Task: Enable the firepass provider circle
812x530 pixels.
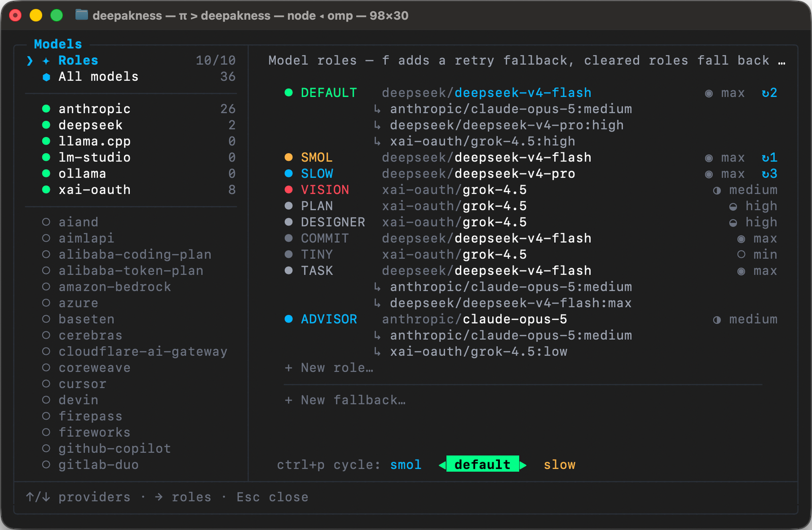Action: (x=46, y=416)
